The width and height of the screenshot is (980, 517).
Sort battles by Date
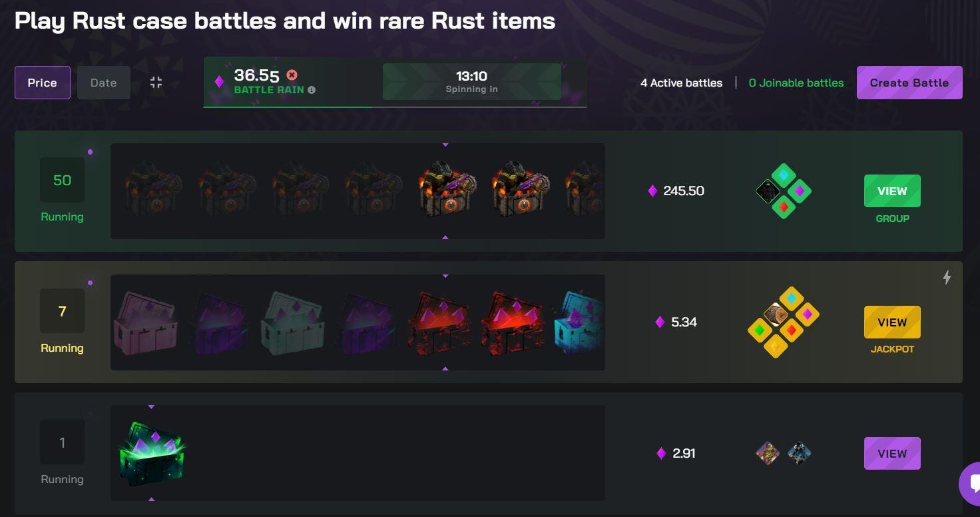pyautogui.click(x=103, y=83)
